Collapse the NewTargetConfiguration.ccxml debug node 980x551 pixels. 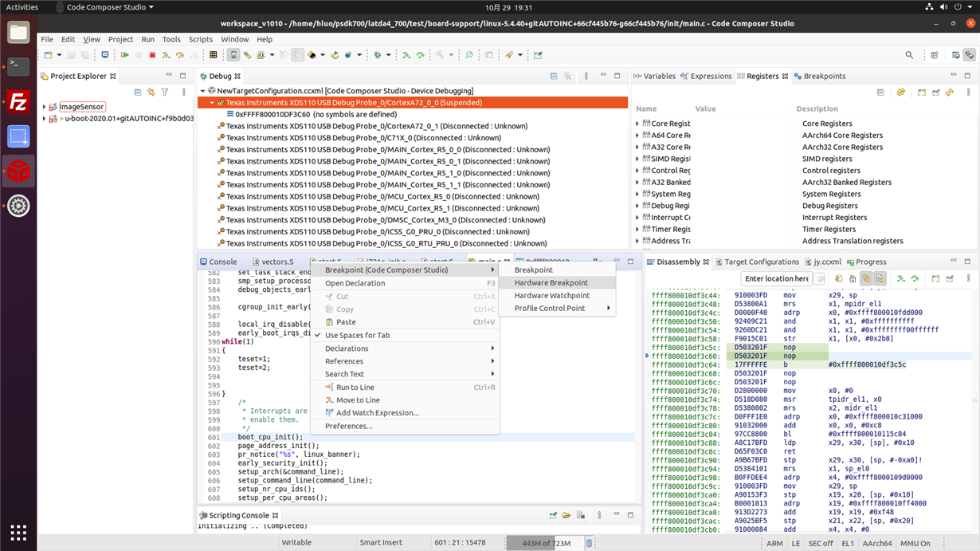[203, 91]
